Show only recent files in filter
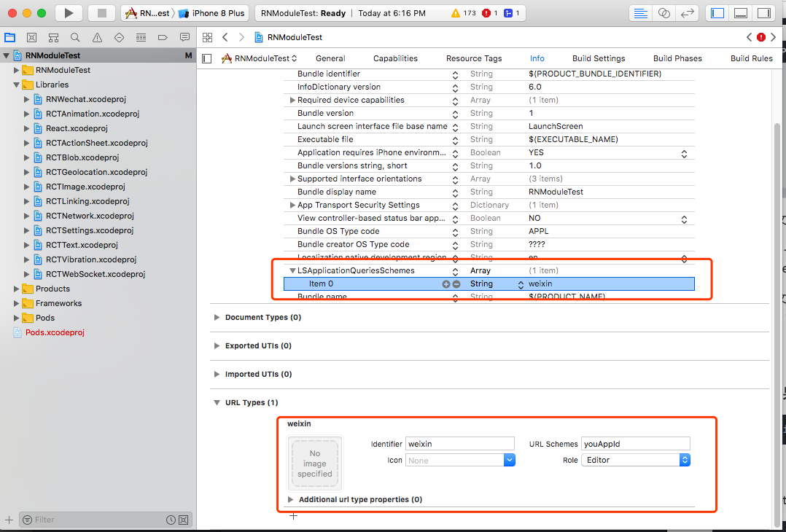 coord(171,520)
